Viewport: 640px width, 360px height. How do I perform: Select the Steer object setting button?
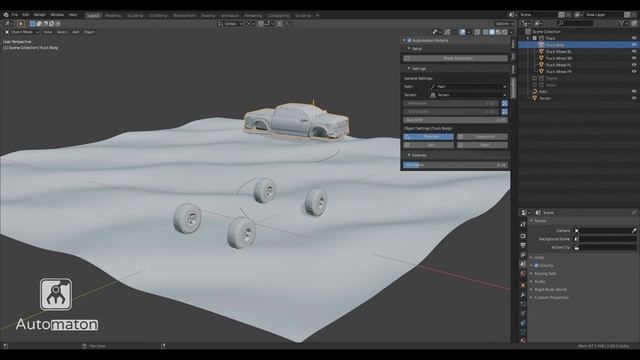pos(482,145)
